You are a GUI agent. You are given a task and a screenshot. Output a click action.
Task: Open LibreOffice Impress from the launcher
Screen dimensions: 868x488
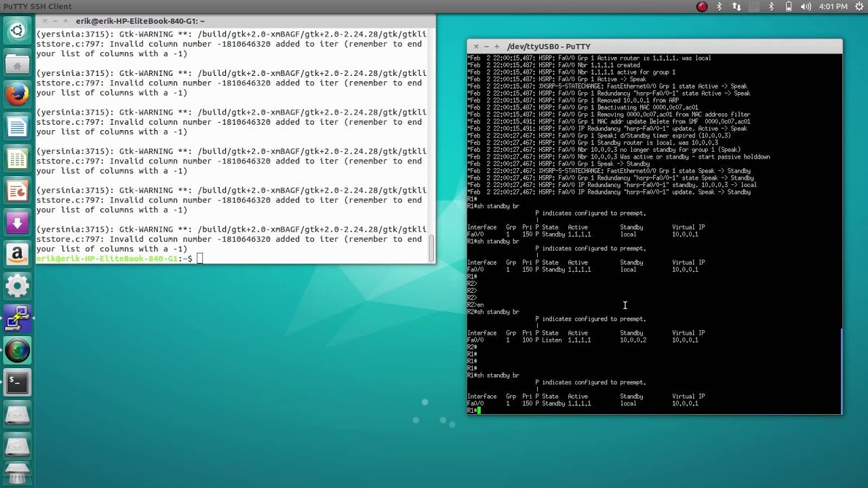pos(17,191)
